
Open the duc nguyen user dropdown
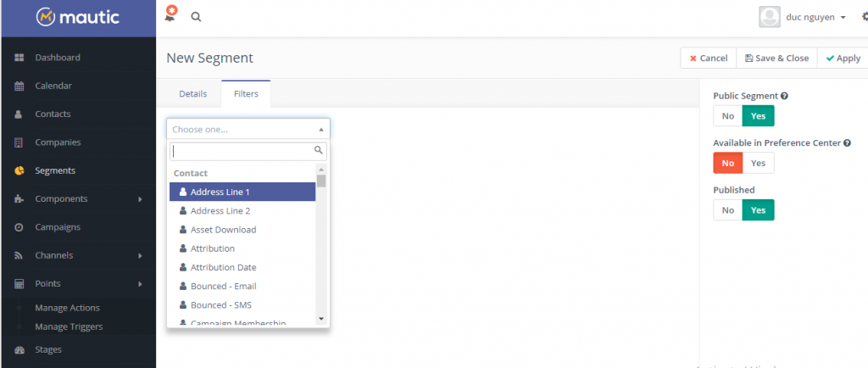coord(804,17)
